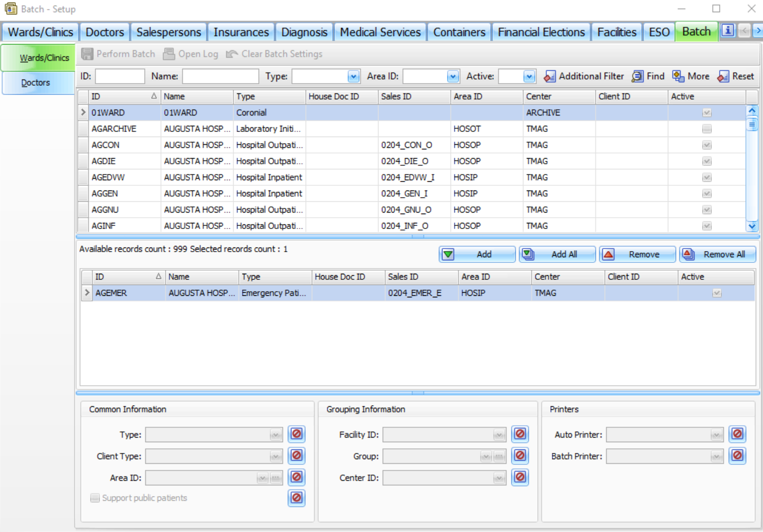Expand the Area ID filter dropdown
763x532 pixels.
coord(452,77)
